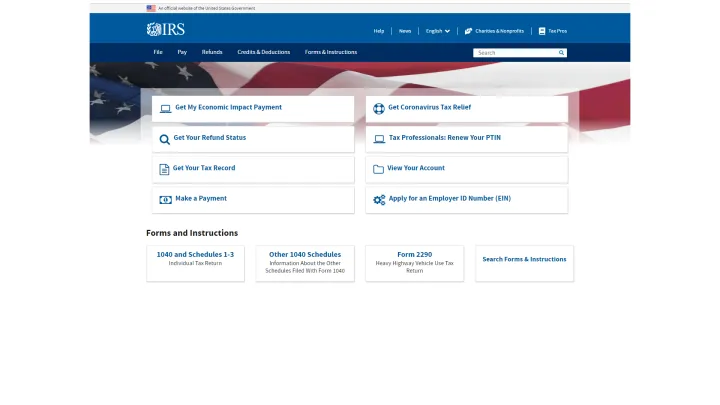Click the folder icon beside View Your Account
The width and height of the screenshot is (720, 405).
[x=378, y=169]
